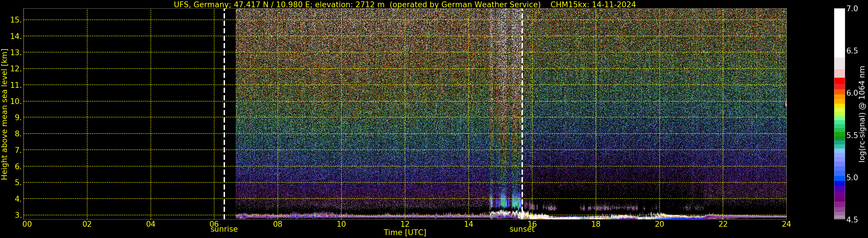Click the time axis tick '18'
The width and height of the screenshot is (868, 238).
point(596,224)
